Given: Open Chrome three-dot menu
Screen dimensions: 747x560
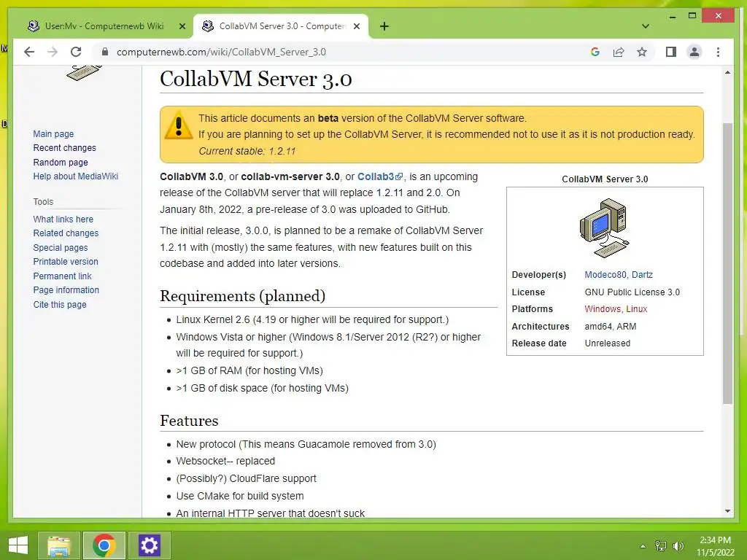Looking at the screenshot, I should point(718,52).
